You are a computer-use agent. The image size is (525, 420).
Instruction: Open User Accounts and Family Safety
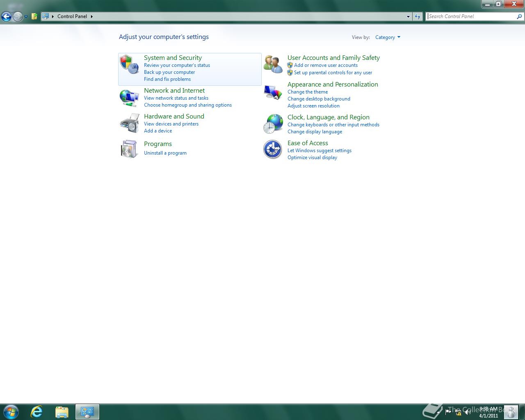point(333,58)
